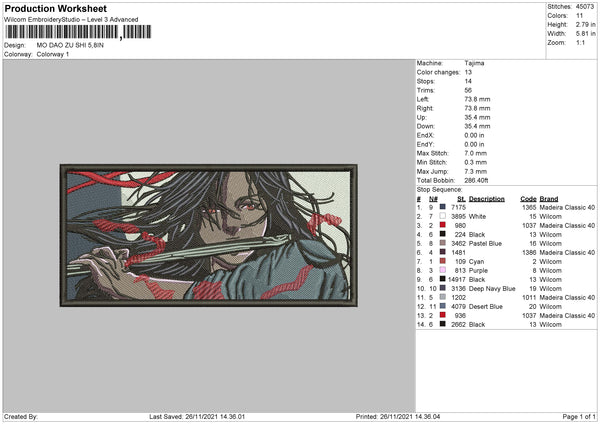
Task: Click design name 'MO DAO ZU SHI 5,8IN'
Action: click(x=70, y=45)
